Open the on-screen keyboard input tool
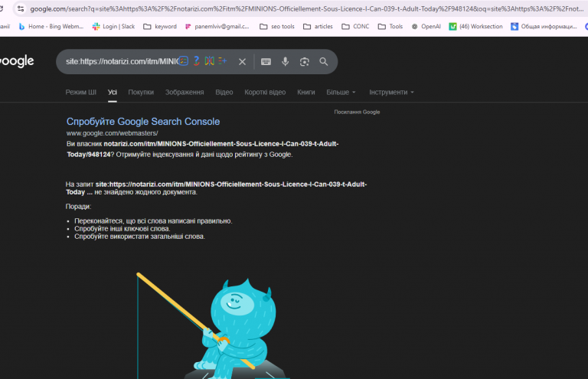The width and height of the screenshot is (588, 379). tap(266, 61)
